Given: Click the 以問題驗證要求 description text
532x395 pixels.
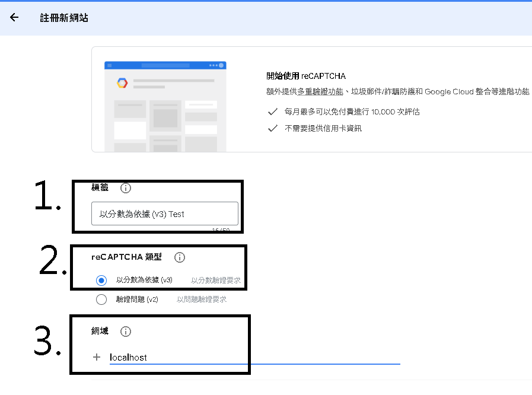Looking at the screenshot, I should click(201, 300).
